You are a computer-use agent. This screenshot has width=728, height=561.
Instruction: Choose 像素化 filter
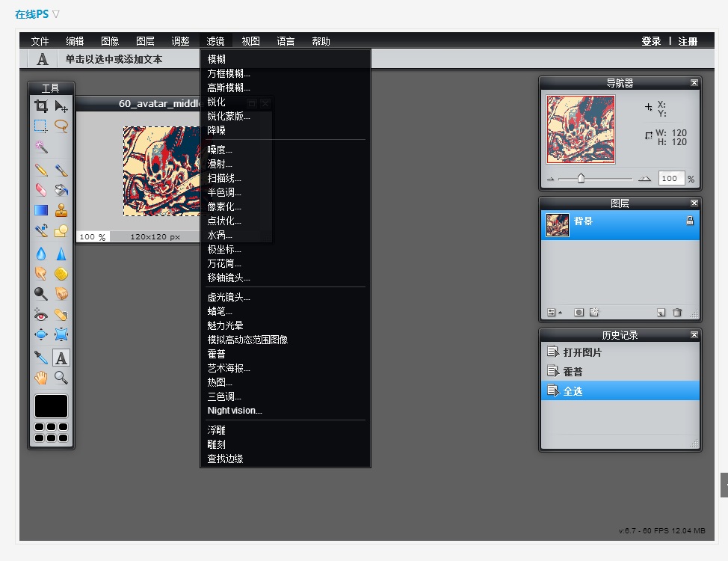285,206
